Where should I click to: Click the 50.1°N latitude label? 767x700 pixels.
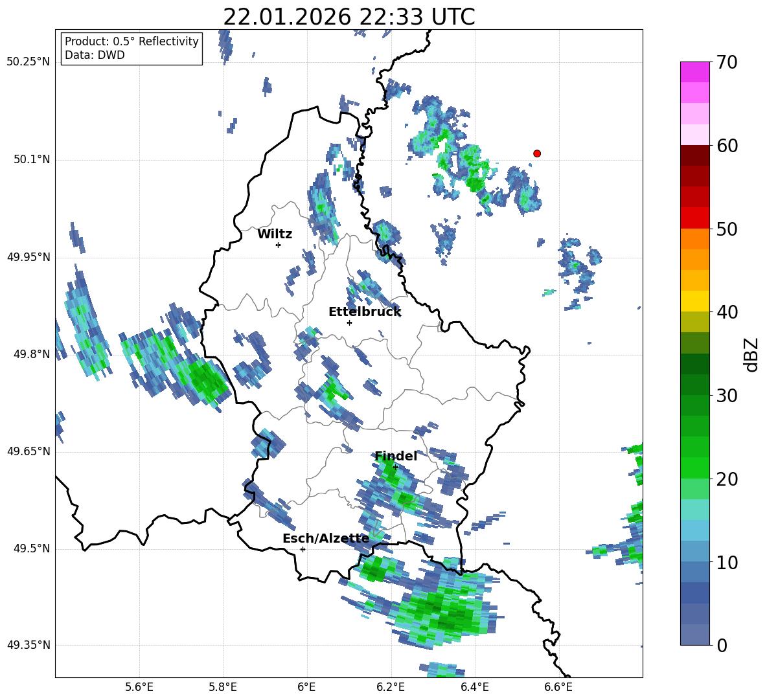tap(32, 160)
